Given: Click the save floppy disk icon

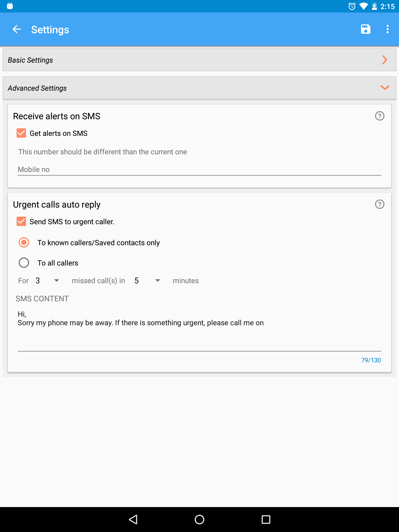Looking at the screenshot, I should [x=365, y=29].
